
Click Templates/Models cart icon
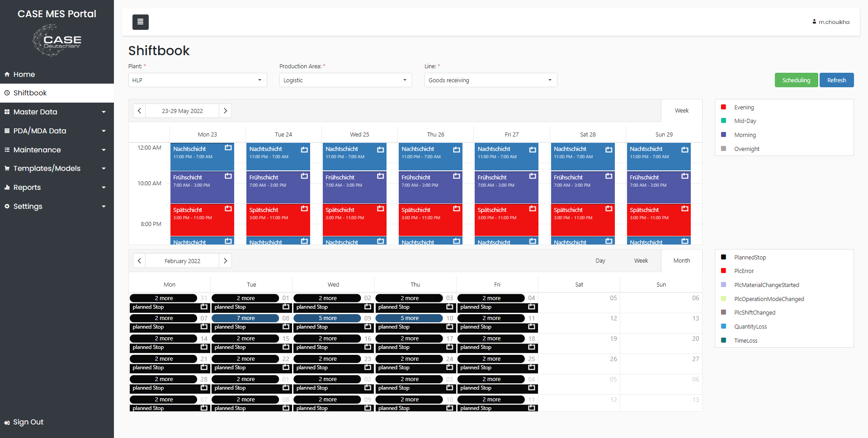click(7, 168)
